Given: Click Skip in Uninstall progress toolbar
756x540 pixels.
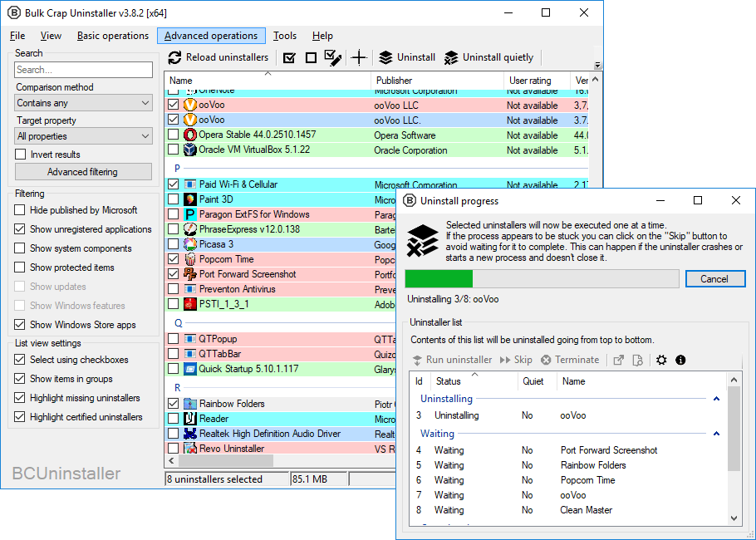Looking at the screenshot, I should click(515, 361).
